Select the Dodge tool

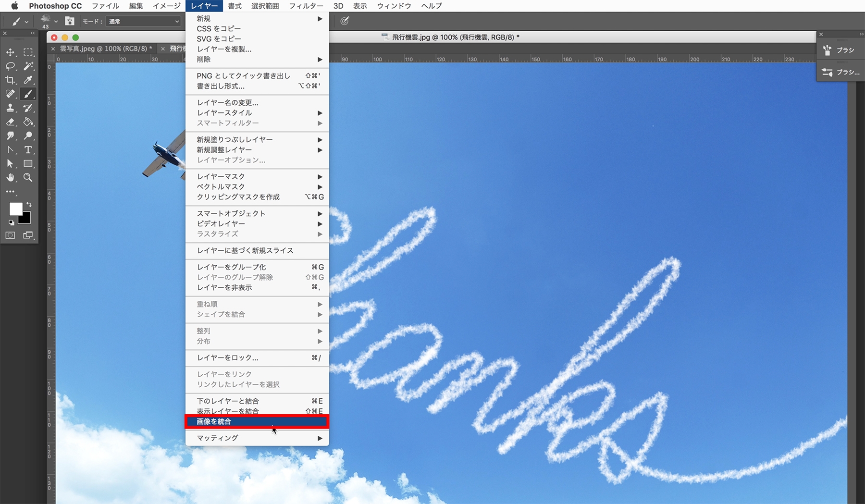tap(28, 135)
